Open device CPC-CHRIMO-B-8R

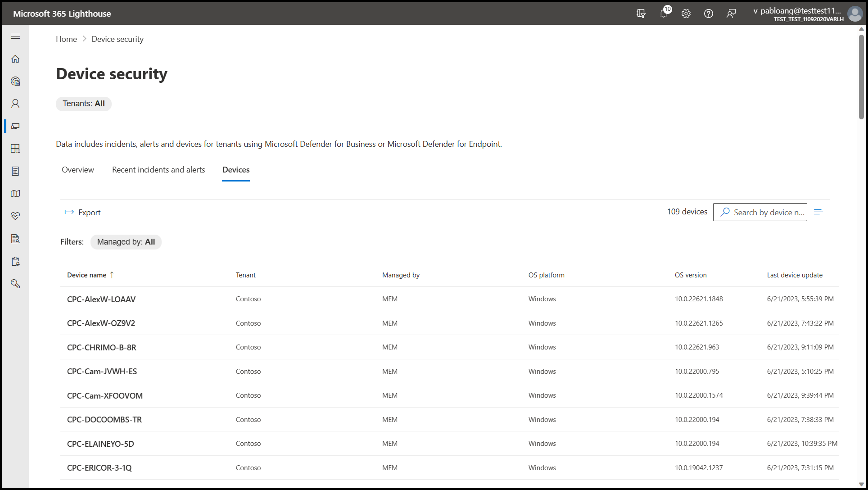[102, 348]
